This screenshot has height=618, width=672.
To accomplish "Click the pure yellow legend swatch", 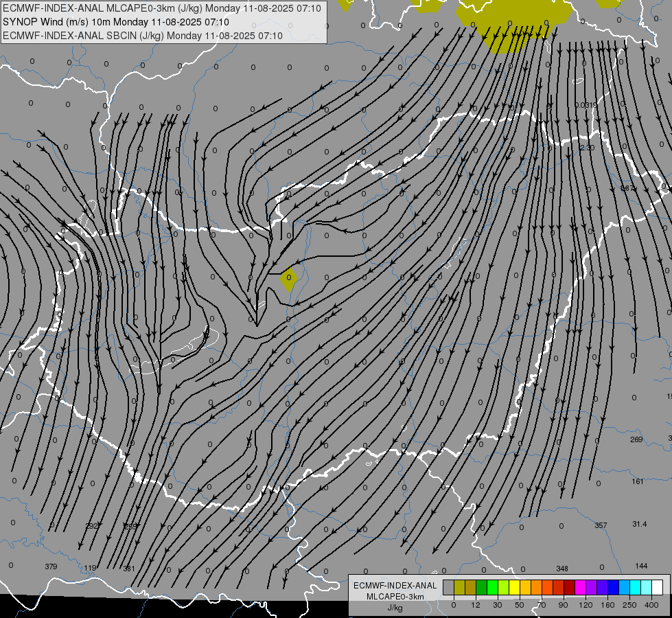I will pos(514,588).
